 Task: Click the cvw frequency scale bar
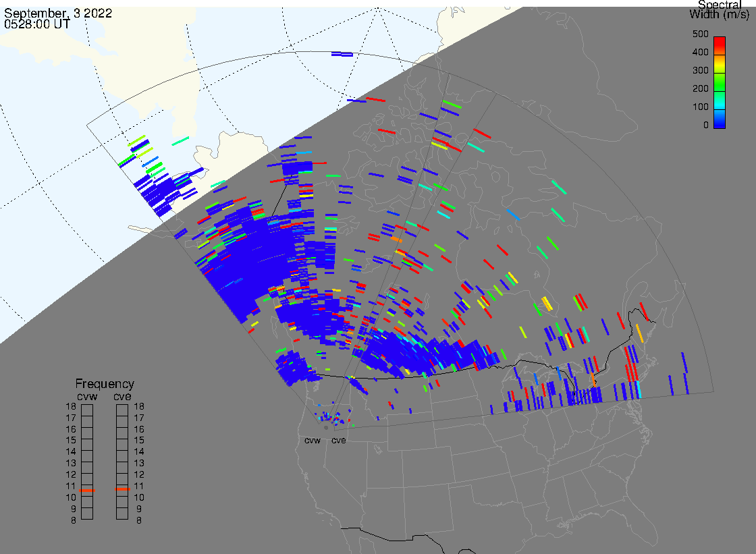point(87,462)
